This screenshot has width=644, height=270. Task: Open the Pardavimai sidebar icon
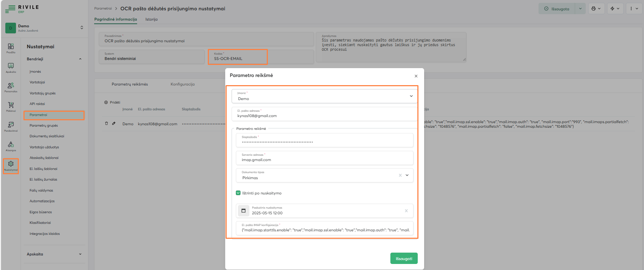(11, 126)
